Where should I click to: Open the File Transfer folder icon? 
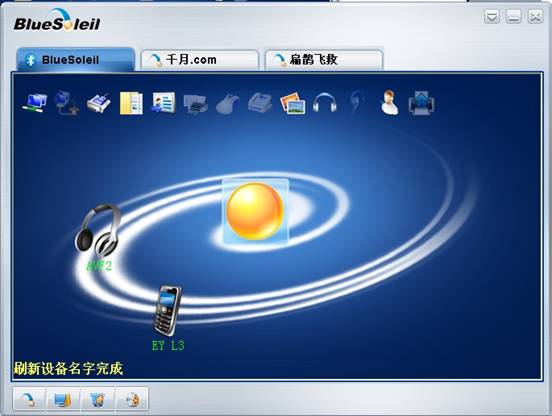click(131, 103)
